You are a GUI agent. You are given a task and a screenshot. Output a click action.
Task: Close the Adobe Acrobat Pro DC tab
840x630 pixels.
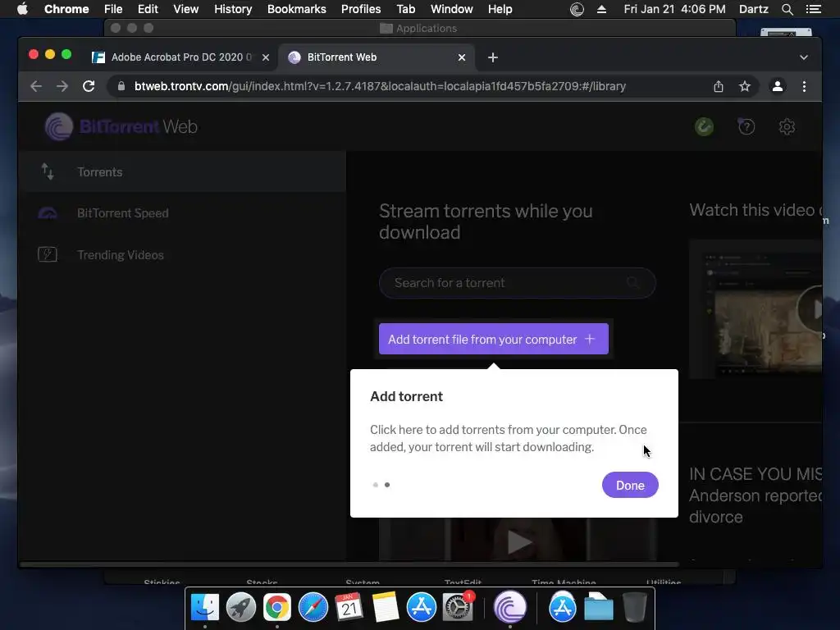point(266,57)
